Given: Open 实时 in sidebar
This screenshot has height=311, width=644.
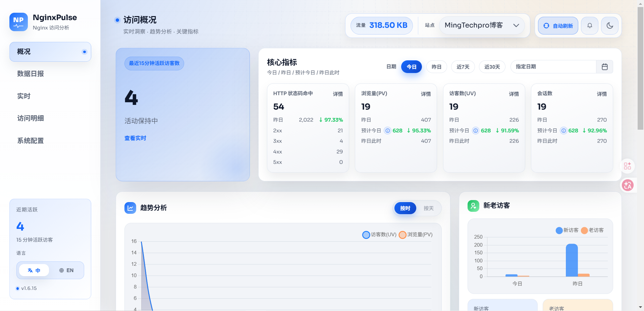Looking at the screenshot, I should point(50,96).
